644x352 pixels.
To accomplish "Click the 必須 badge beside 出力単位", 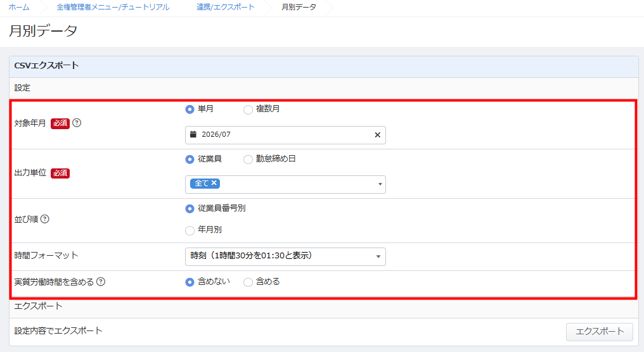I will (60, 173).
